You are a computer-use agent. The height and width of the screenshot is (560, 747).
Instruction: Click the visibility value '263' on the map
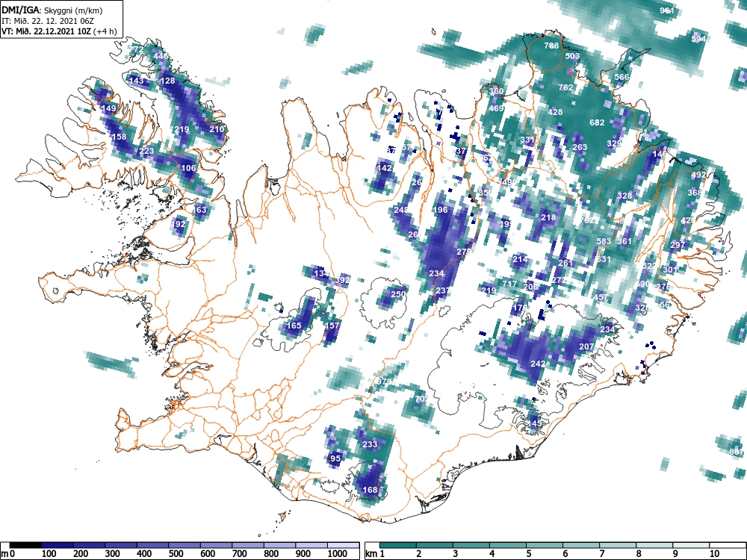tap(580, 147)
